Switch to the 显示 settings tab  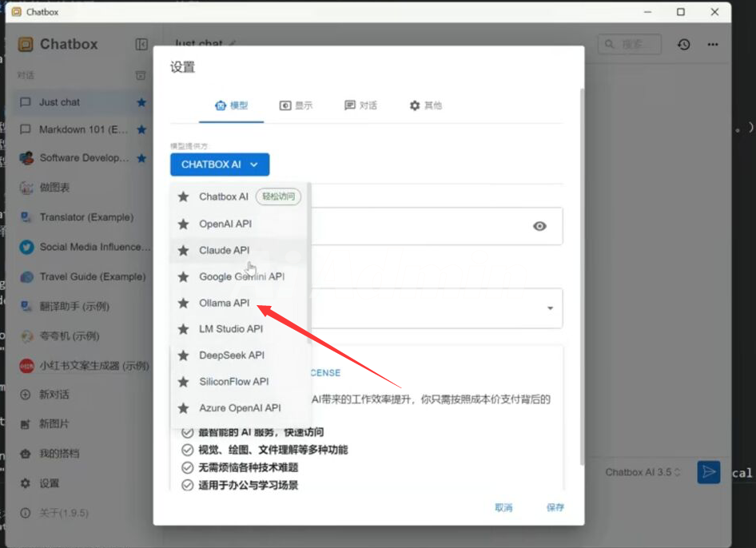point(296,105)
